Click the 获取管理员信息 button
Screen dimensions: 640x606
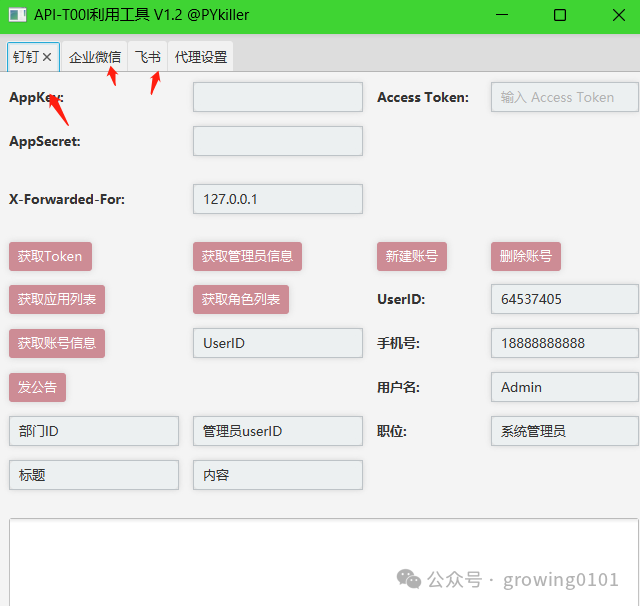247,256
